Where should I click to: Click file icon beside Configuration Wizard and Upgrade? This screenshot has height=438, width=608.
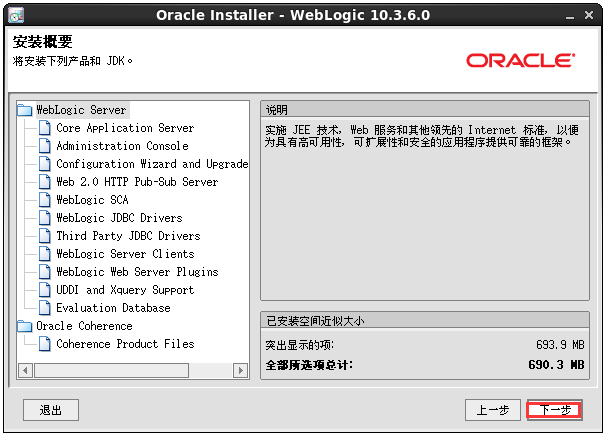click(x=45, y=164)
